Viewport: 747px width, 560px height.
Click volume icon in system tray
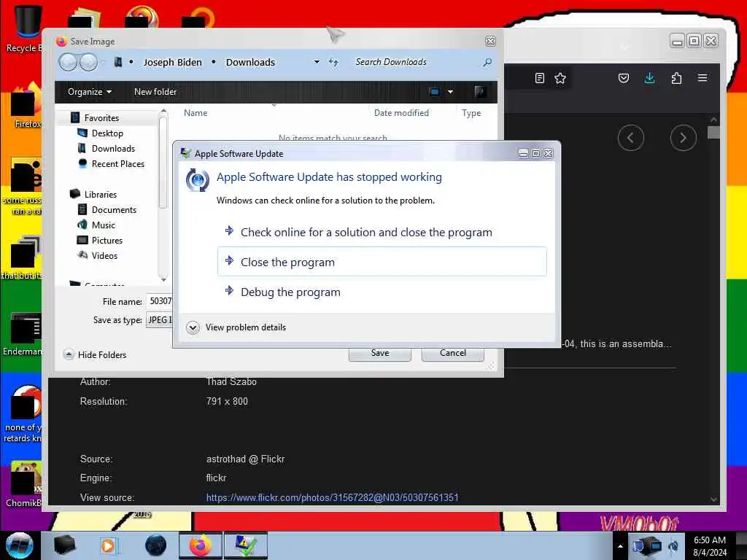(x=673, y=546)
